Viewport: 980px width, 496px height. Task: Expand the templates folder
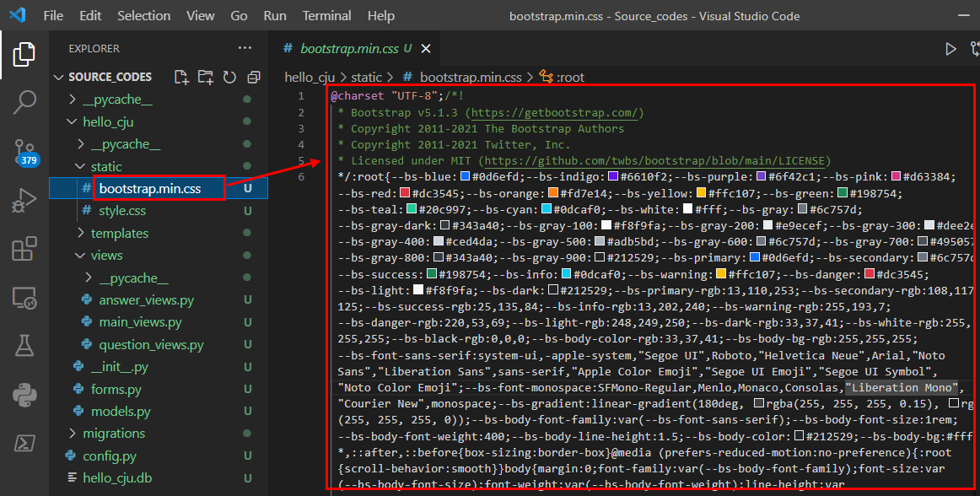(81, 233)
